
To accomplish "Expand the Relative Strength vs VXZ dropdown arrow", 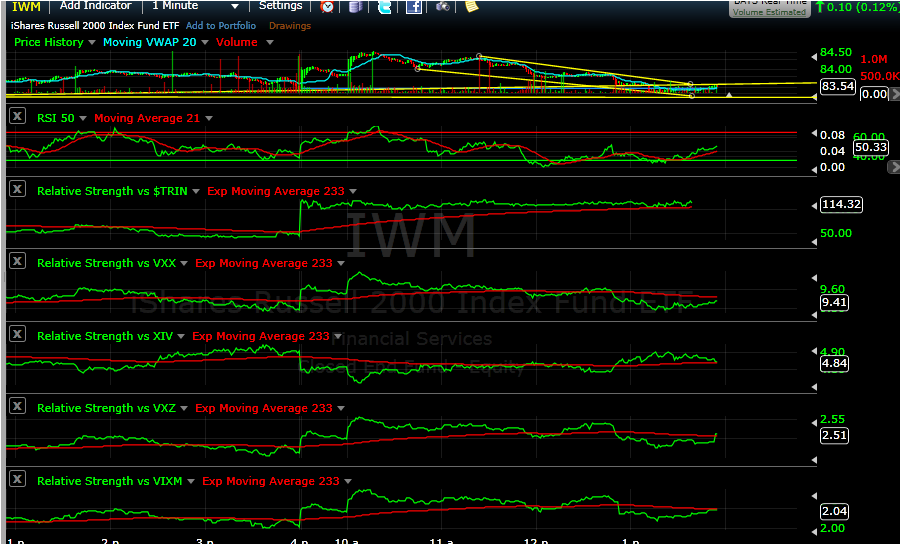I will pyautogui.click(x=184, y=408).
